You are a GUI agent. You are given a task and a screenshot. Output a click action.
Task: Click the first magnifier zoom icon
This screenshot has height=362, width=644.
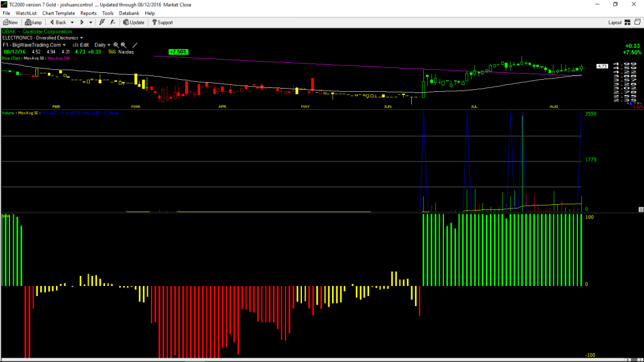click(x=116, y=45)
